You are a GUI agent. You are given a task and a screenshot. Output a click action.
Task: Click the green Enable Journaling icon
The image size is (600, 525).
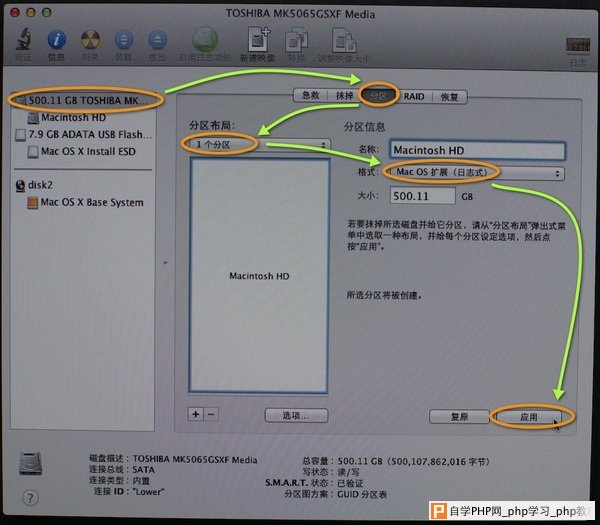(x=205, y=39)
